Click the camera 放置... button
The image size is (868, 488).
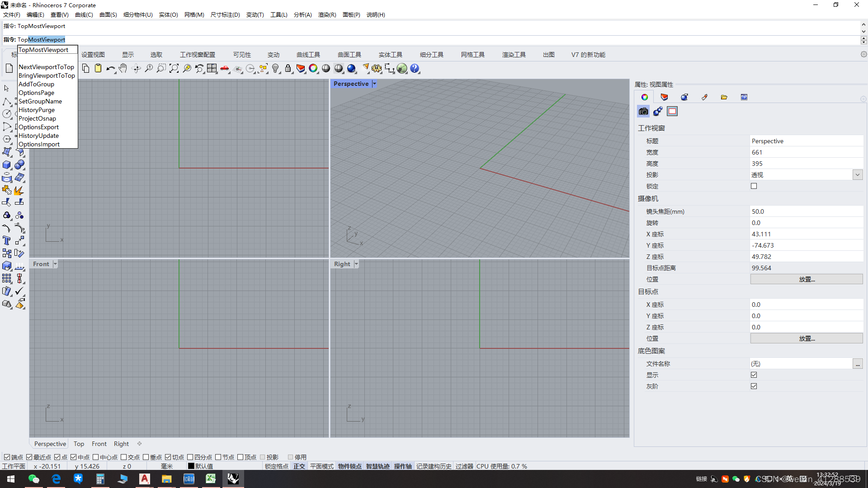click(x=806, y=279)
